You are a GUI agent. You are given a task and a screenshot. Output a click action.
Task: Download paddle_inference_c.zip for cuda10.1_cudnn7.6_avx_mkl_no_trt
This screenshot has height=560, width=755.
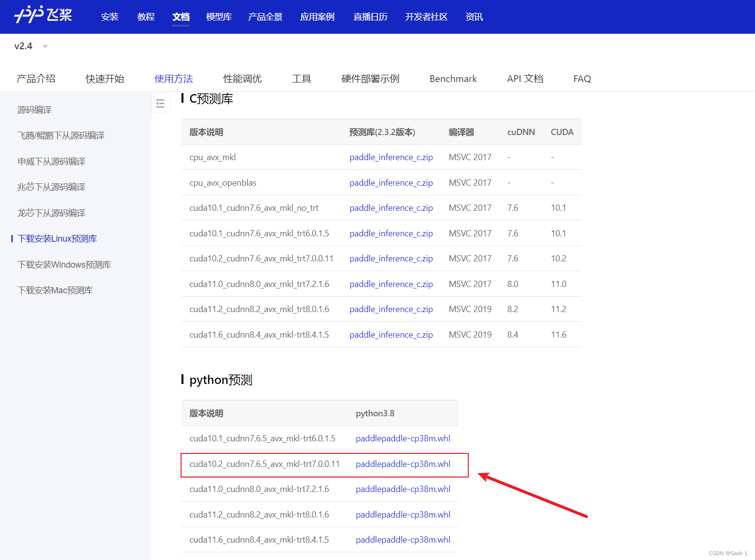pos(391,208)
